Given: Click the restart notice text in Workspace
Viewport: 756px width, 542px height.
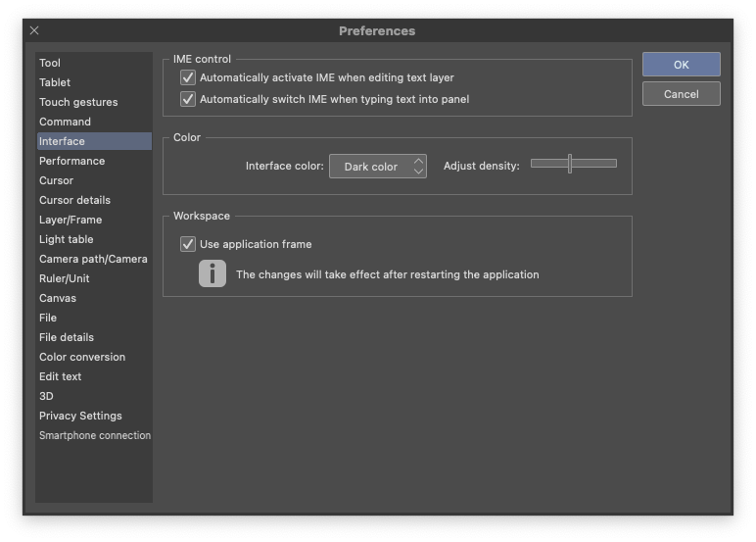Looking at the screenshot, I should tap(387, 274).
